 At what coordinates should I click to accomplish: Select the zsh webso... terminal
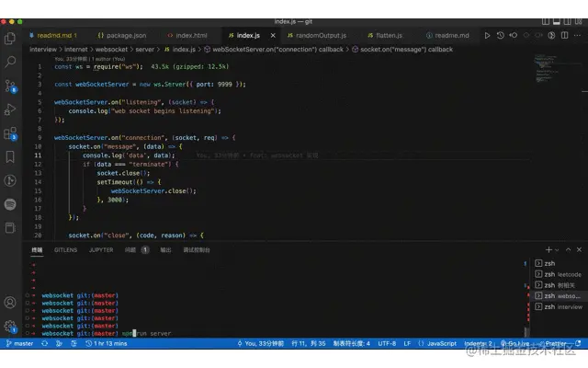pyautogui.click(x=559, y=296)
